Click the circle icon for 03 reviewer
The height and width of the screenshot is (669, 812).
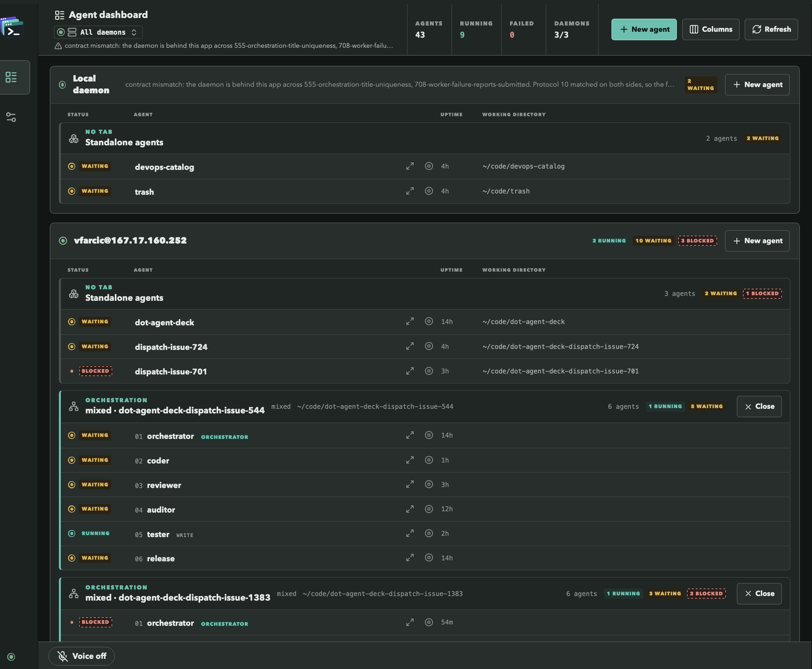pyautogui.click(x=429, y=484)
